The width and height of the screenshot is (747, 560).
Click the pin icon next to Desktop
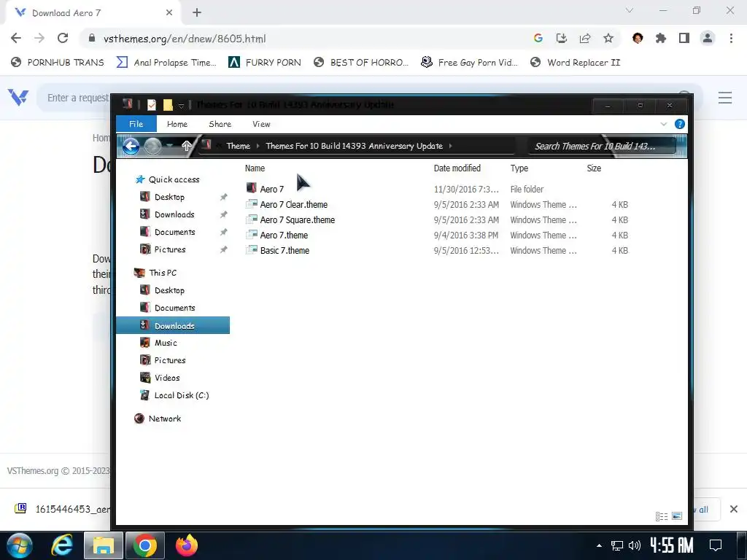click(x=223, y=197)
